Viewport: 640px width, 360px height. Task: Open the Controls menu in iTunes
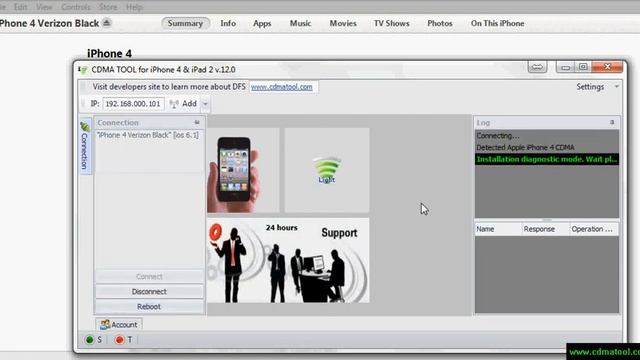tap(76, 7)
